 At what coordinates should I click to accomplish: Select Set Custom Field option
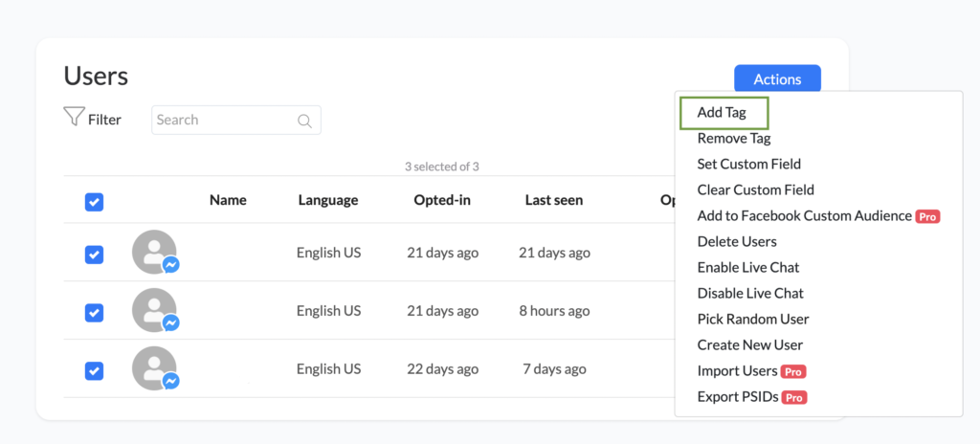748,164
